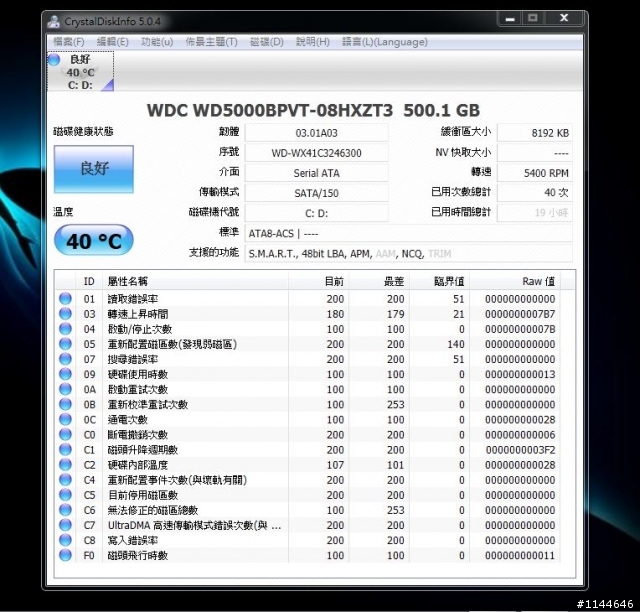Click status icon for attribute F0 磁頭飛行時數
The width and height of the screenshot is (640, 612).
pos(65,555)
